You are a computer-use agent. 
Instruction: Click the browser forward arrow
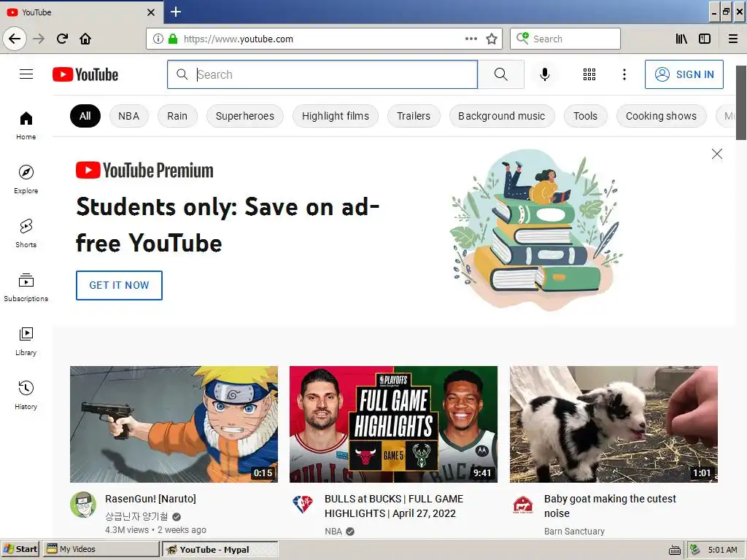tap(39, 39)
